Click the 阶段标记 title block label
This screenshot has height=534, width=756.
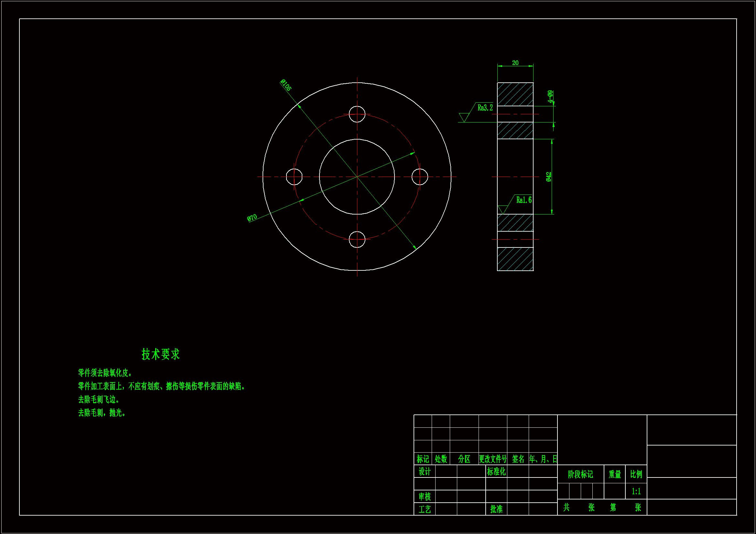coord(580,474)
